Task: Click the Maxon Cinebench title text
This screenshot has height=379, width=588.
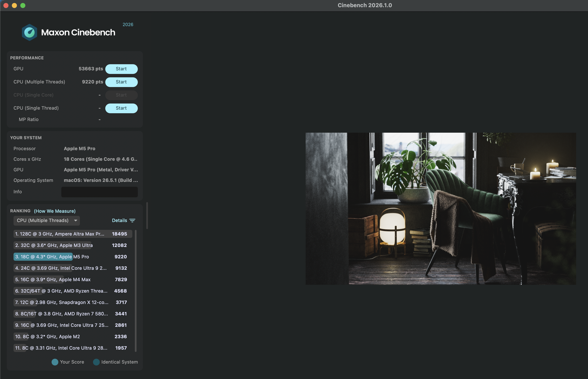Action: coord(78,33)
